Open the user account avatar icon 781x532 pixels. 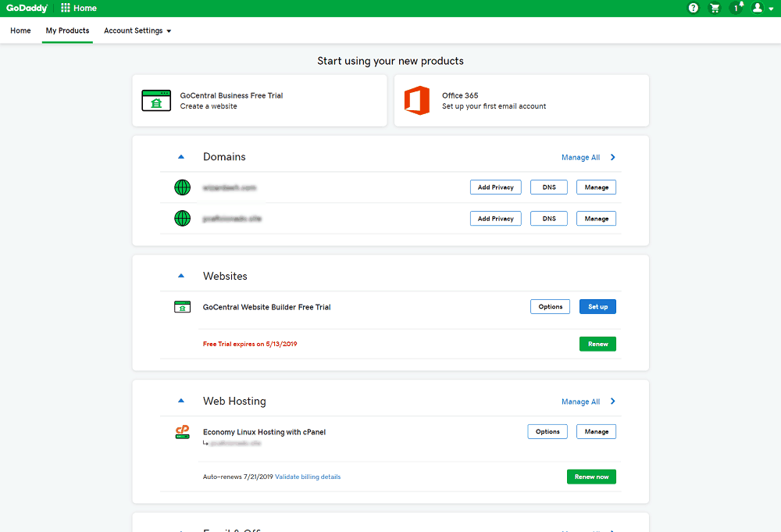pos(757,8)
